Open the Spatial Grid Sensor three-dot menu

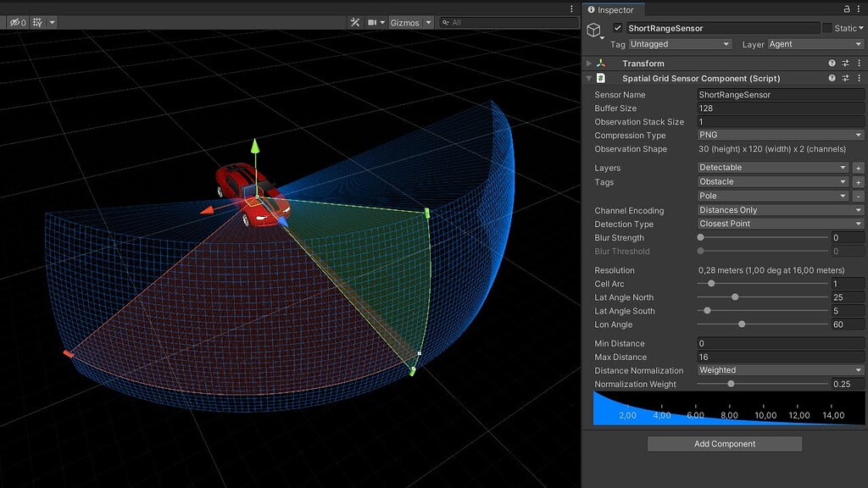coord(860,78)
